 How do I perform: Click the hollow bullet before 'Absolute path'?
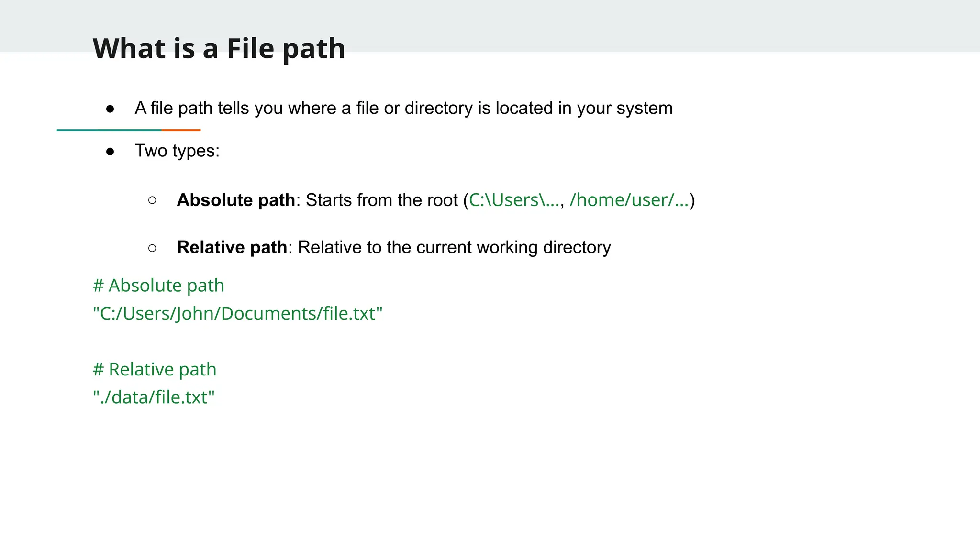tap(152, 200)
